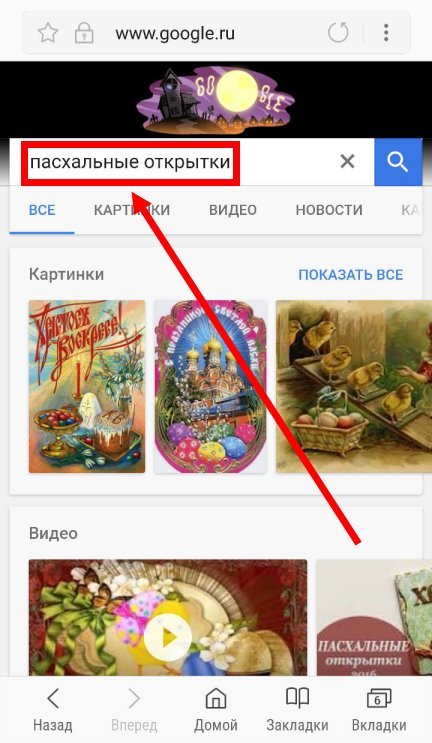Open the Христос Воскресе card thumbnail
The image size is (432, 743).
click(87, 386)
